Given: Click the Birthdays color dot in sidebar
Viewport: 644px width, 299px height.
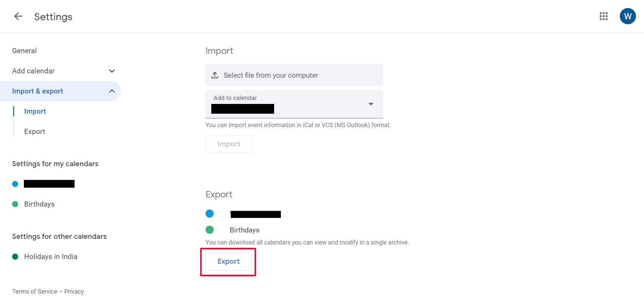Looking at the screenshot, I should coord(15,204).
